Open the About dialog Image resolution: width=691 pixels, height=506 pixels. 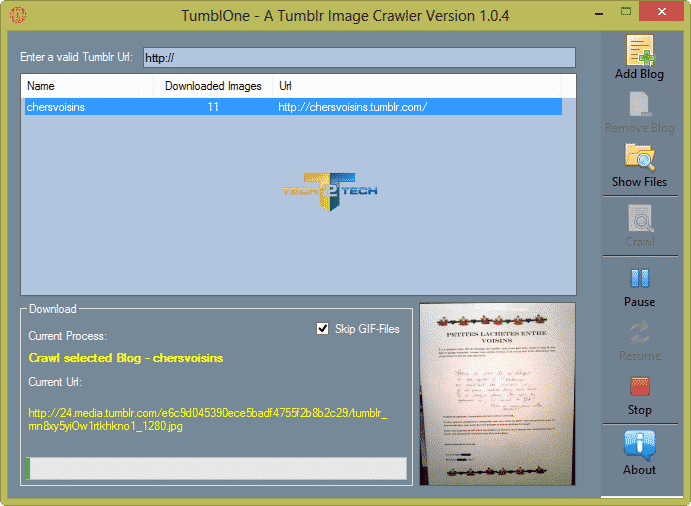[639, 446]
